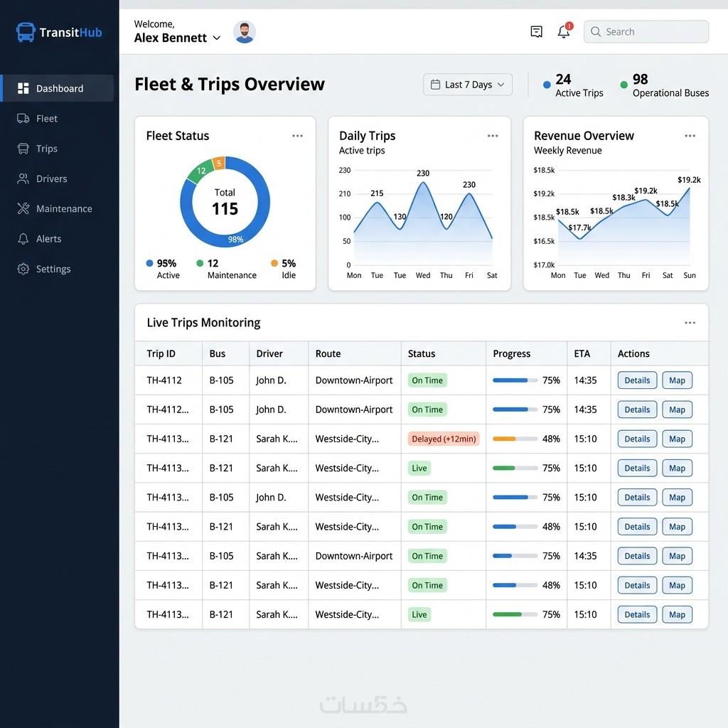728x728 pixels.
Task: Open the Dashboard sidebar item
Action: click(x=58, y=88)
